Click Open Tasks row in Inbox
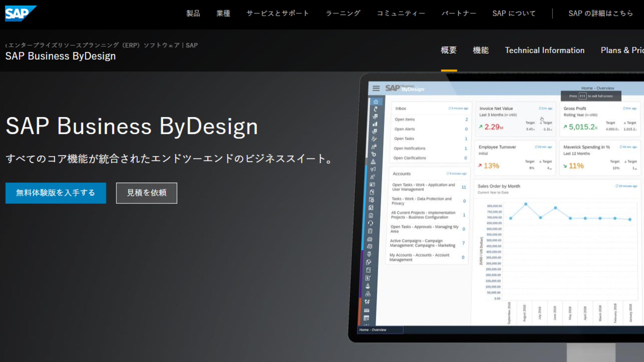Image resolution: width=644 pixels, height=362 pixels. 430,138
